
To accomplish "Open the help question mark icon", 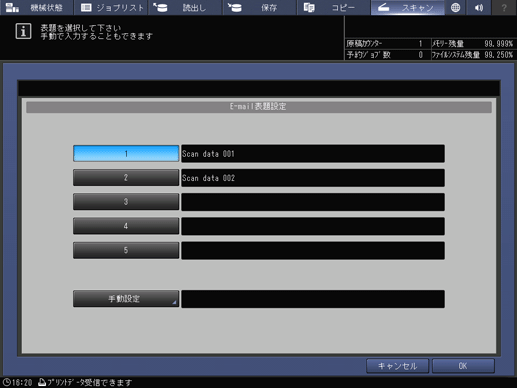I will coord(504,7).
